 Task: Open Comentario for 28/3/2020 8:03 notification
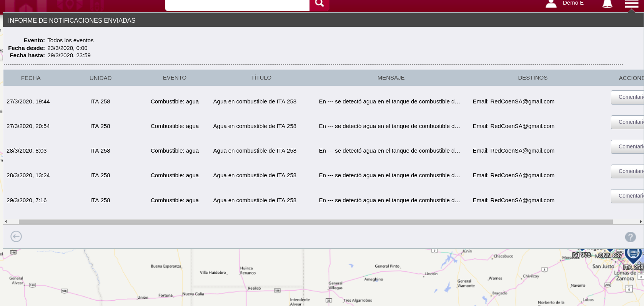pos(628,147)
